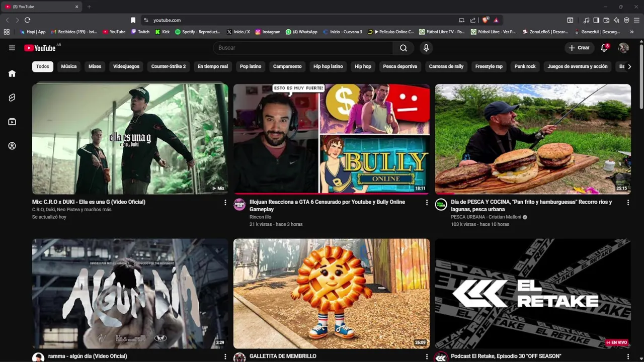This screenshot has height=362, width=644.
Task: Filter by the Counter-Strike 2 chip
Action: (x=169, y=66)
